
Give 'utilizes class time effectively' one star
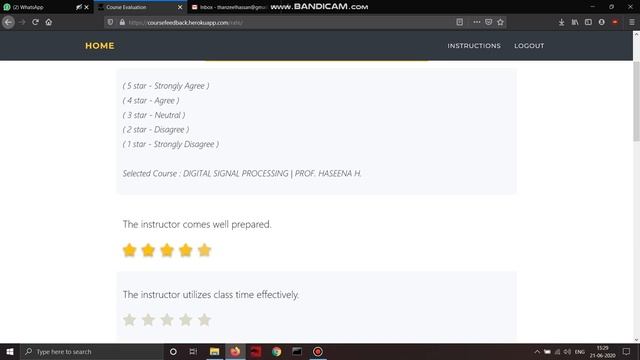pos(129,320)
